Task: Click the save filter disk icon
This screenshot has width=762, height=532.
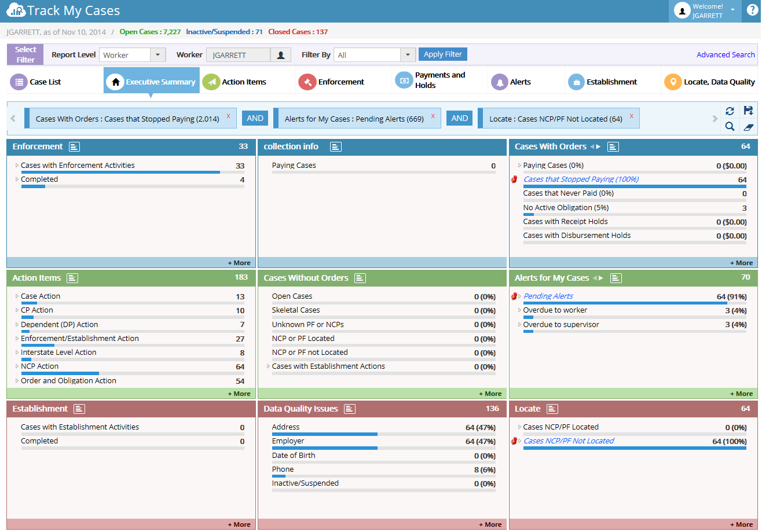Action: tap(748, 111)
